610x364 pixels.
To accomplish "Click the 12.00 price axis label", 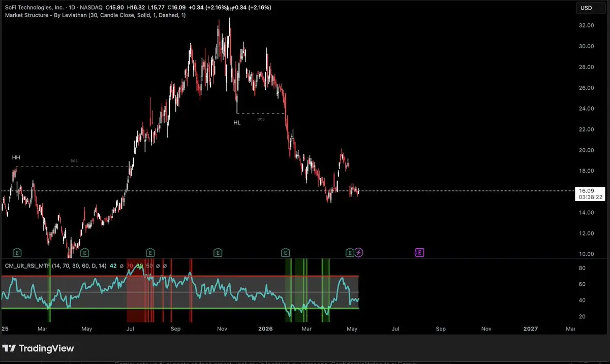I will pyautogui.click(x=587, y=233).
